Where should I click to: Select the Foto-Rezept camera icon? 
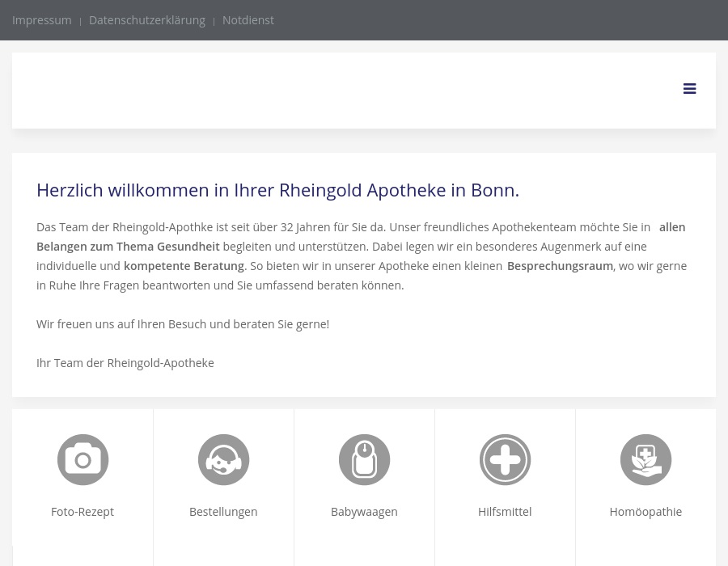point(82,459)
